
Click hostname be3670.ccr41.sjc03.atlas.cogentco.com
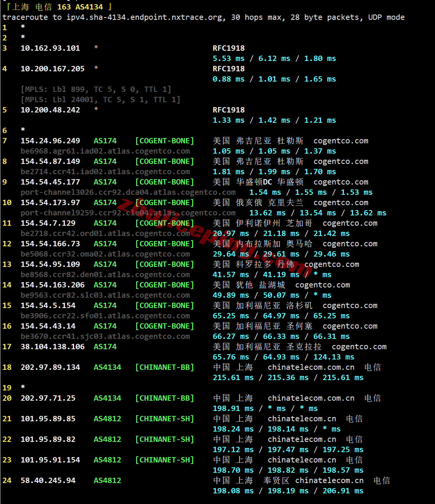[105, 336]
